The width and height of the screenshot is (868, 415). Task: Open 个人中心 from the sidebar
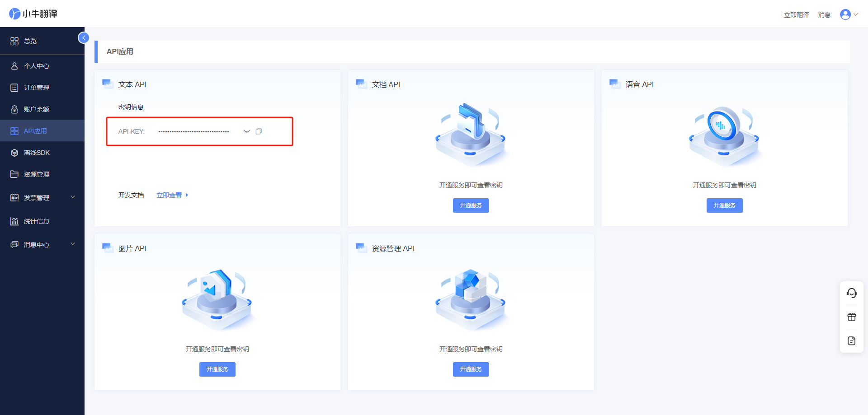(x=37, y=65)
